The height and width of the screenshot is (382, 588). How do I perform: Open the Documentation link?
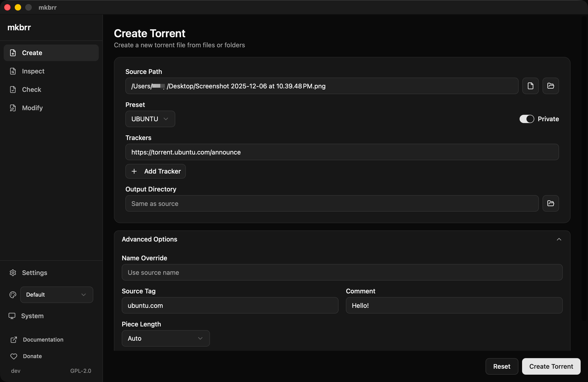click(x=43, y=340)
